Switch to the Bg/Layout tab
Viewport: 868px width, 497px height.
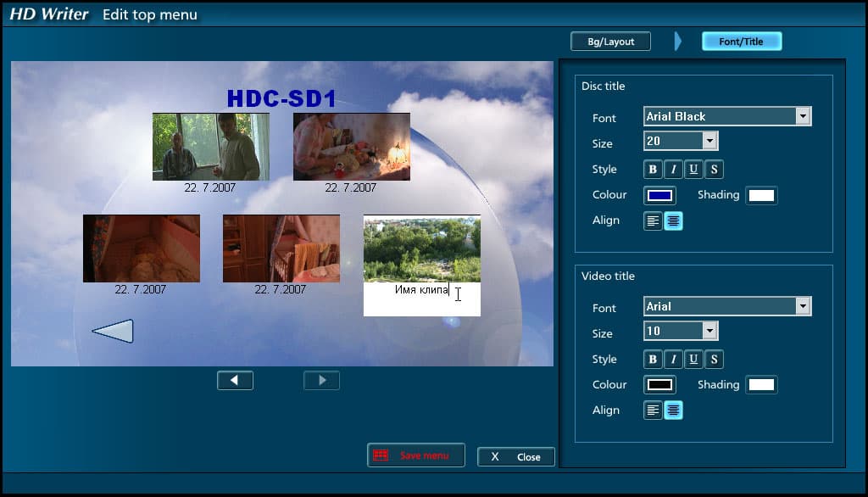click(x=610, y=42)
